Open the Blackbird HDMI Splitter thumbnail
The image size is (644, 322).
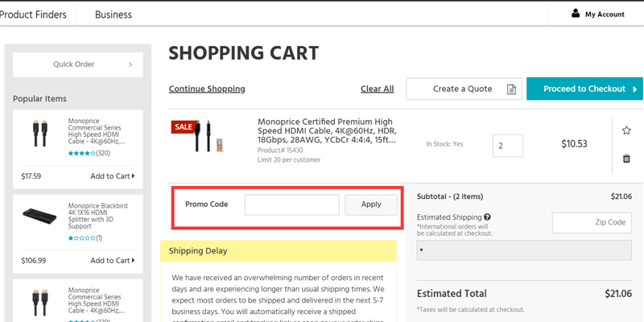[x=39, y=217]
